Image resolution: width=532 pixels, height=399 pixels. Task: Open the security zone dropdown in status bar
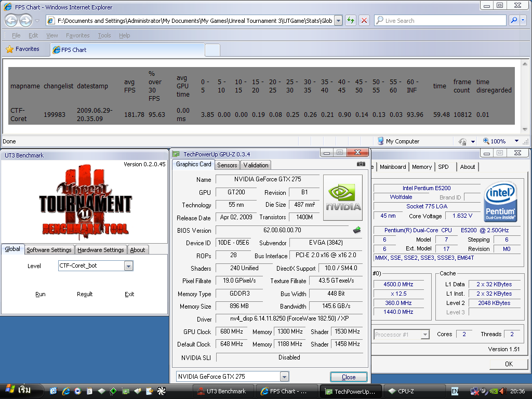click(x=473, y=141)
